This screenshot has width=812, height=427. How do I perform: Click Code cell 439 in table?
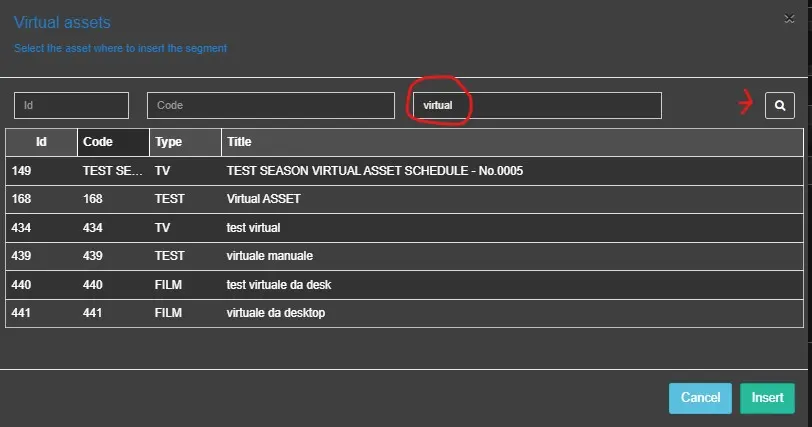pos(95,256)
